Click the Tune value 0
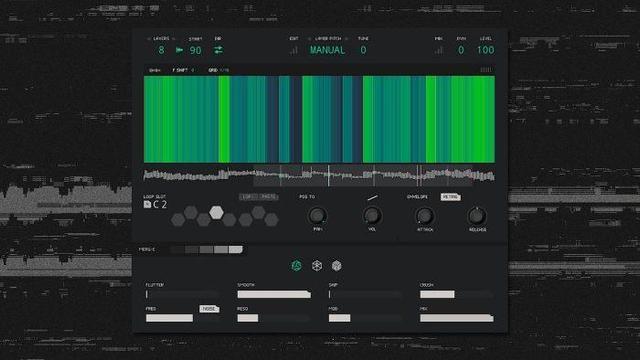Viewport: 640px width, 360px height. coord(363,50)
